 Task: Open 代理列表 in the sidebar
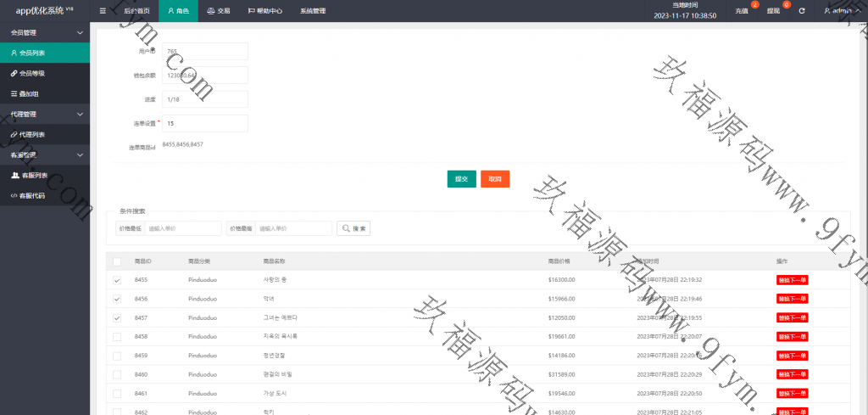[32, 134]
